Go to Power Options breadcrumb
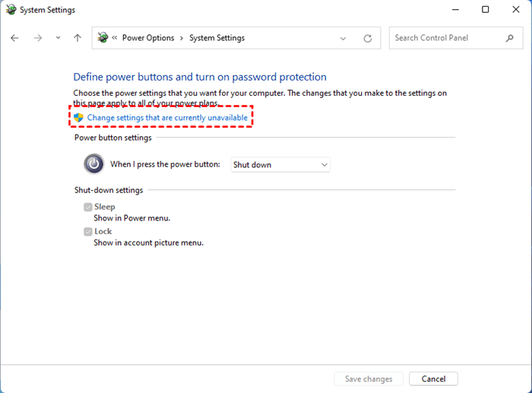 pyautogui.click(x=148, y=38)
